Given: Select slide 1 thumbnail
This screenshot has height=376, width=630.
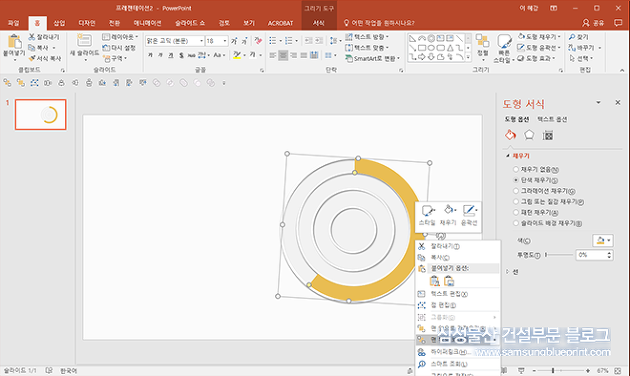Looking at the screenshot, I should tap(41, 114).
